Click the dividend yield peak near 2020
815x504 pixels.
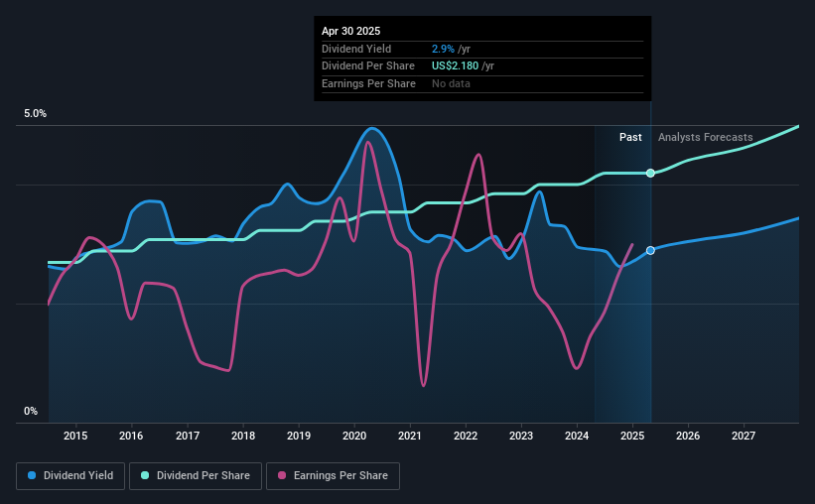tap(372, 128)
